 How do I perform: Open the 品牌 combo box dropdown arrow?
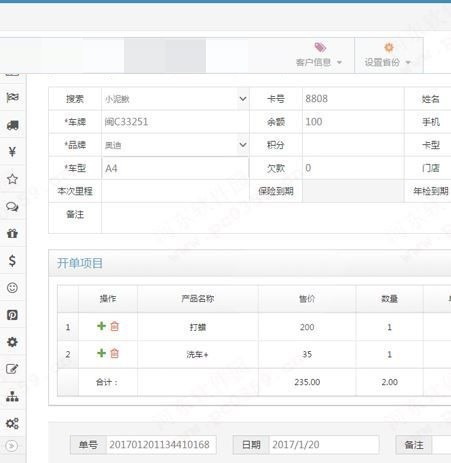click(243, 145)
